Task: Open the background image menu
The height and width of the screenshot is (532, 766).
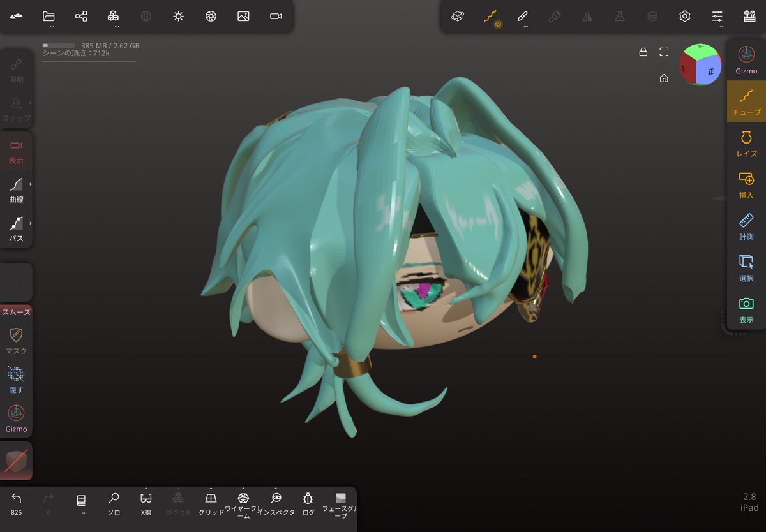Action: (x=243, y=16)
